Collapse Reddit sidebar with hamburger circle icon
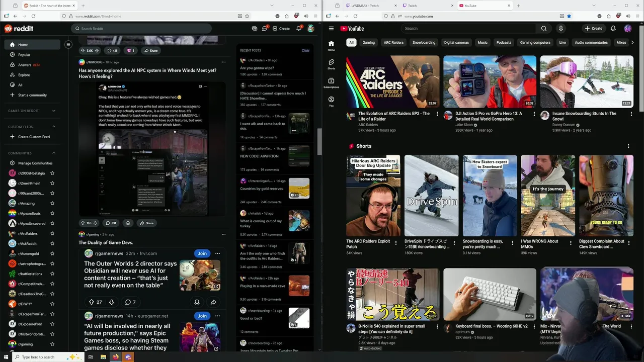The image size is (644, 362). 68,45
